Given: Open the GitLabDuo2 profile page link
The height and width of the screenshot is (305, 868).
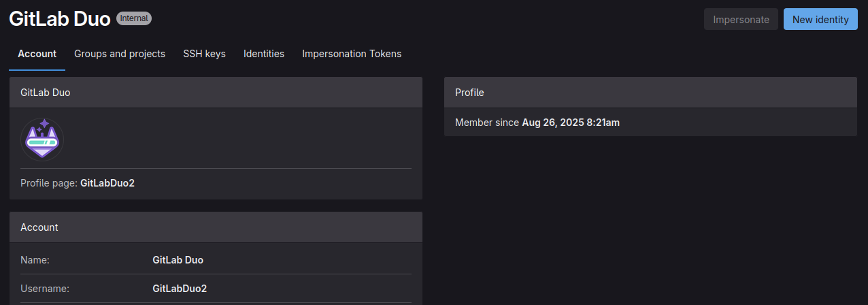Looking at the screenshot, I should [107, 183].
